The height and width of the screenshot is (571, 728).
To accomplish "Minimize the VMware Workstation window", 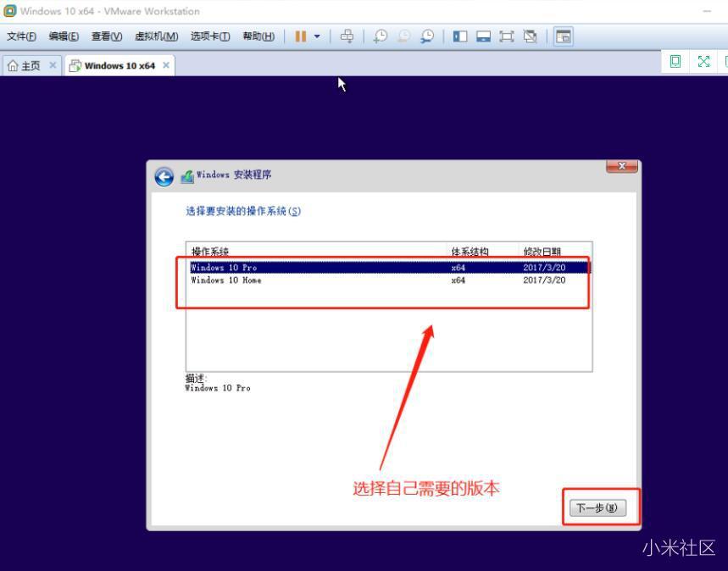I will [x=707, y=11].
